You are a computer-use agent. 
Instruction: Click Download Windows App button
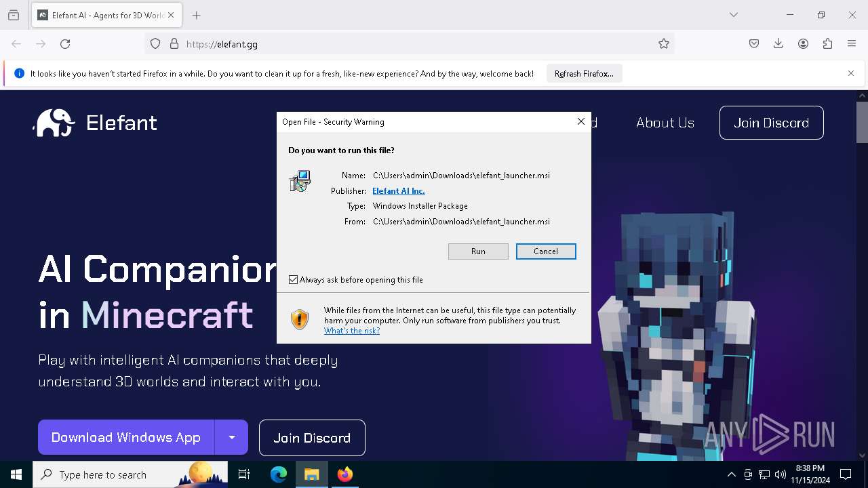(126, 437)
